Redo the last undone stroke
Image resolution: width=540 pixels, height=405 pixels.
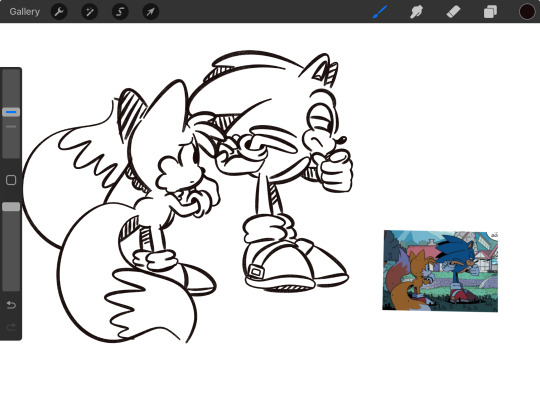tap(11, 326)
